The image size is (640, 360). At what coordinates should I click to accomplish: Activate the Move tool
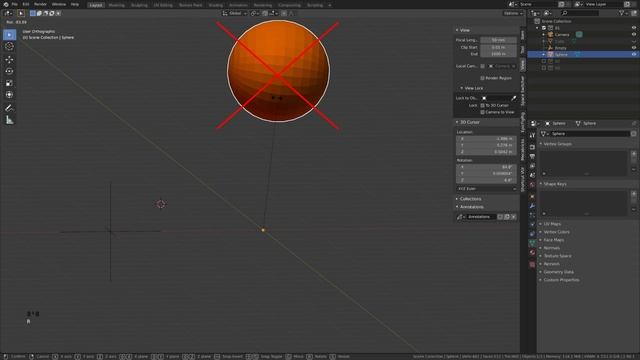pyautogui.click(x=9, y=60)
